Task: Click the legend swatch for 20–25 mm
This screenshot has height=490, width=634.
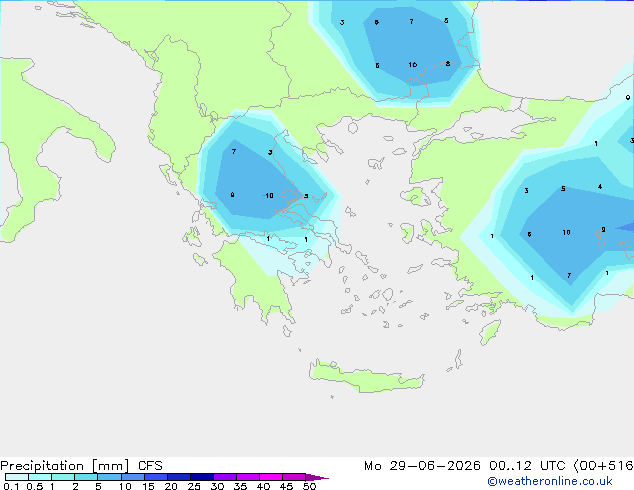Action: [x=178, y=477]
